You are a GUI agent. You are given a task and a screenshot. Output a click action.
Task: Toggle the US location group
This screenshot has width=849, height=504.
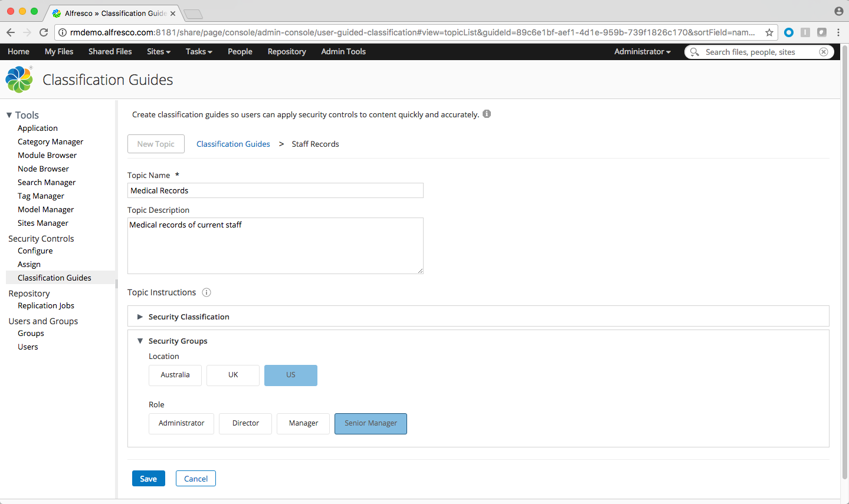291,375
